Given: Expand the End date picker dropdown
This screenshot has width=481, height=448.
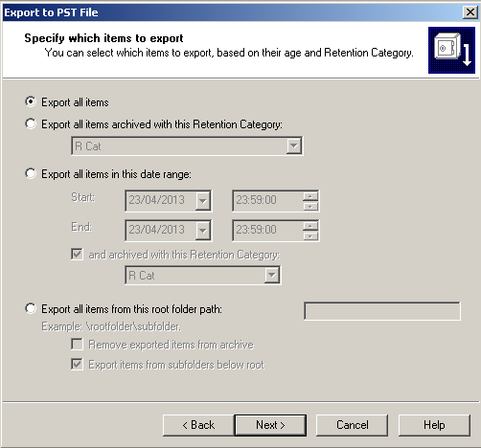Looking at the screenshot, I should pyautogui.click(x=202, y=230).
